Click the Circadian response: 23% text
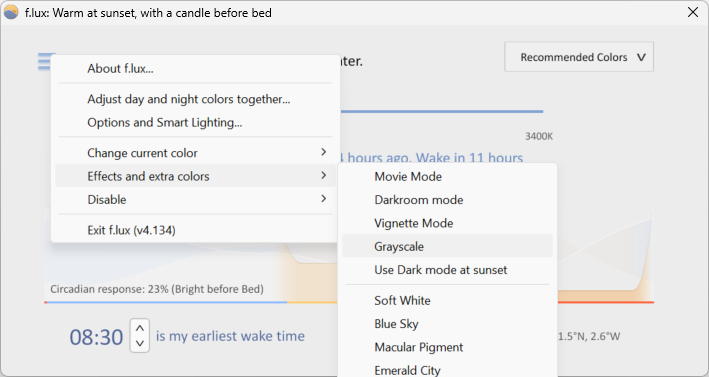This screenshot has height=377, width=709. pos(157,289)
